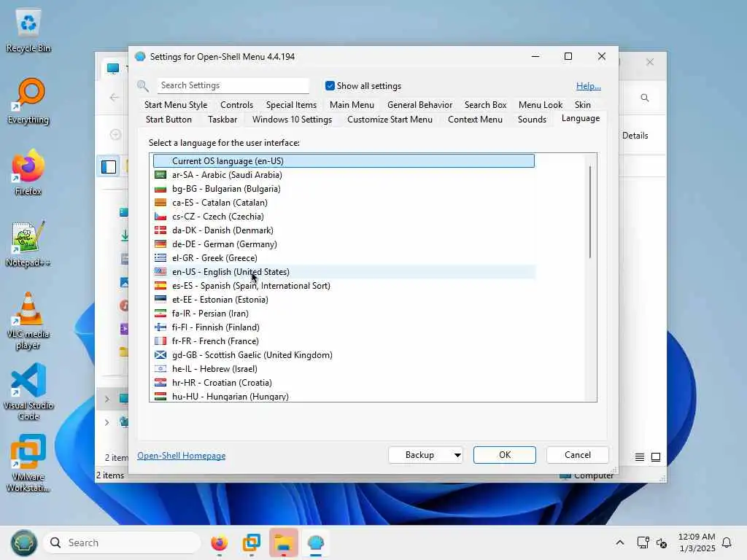Select en-US English (United States)
Screen dimensions: 747x560
pyautogui.click(x=344, y=272)
